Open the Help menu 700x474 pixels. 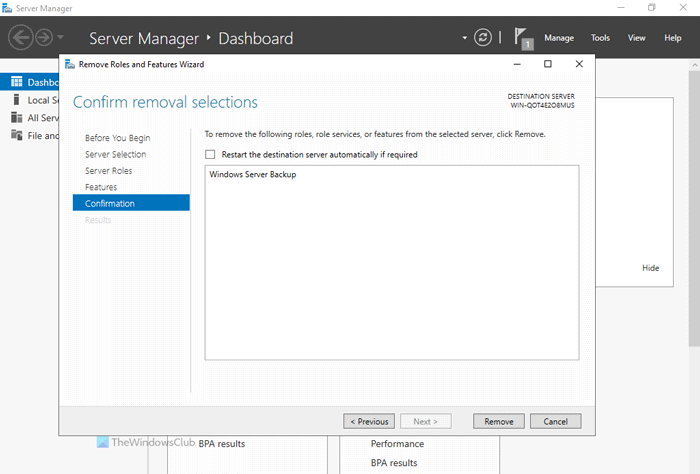point(672,38)
